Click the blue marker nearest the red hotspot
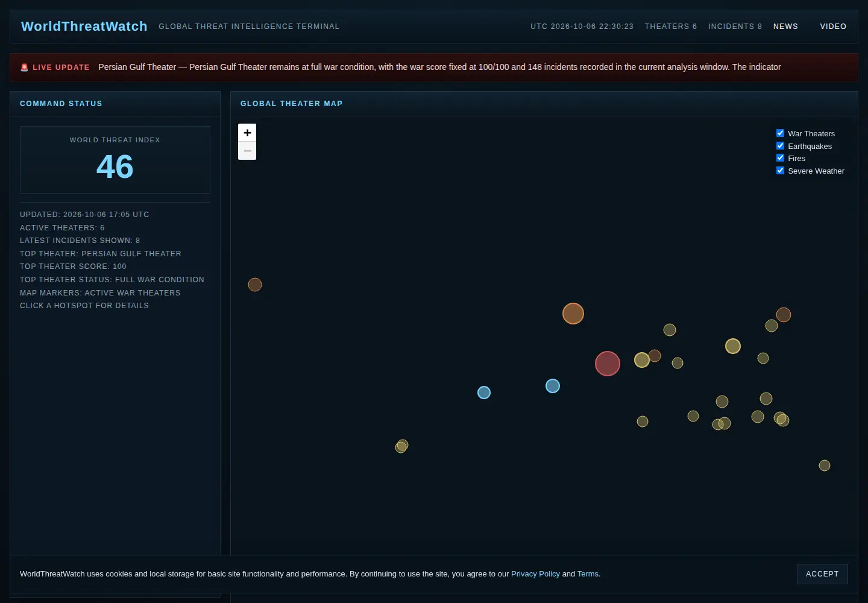 coord(553,386)
